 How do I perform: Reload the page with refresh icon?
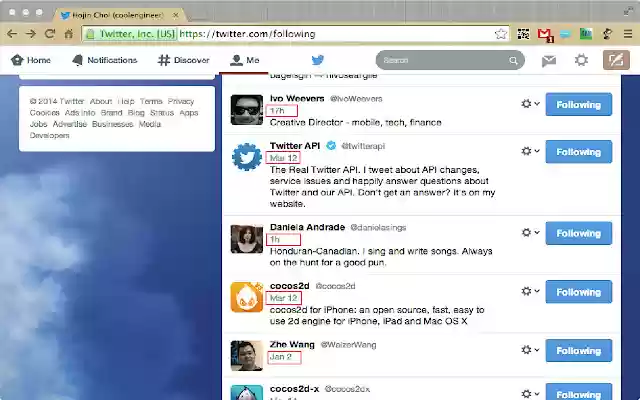[x=50, y=33]
